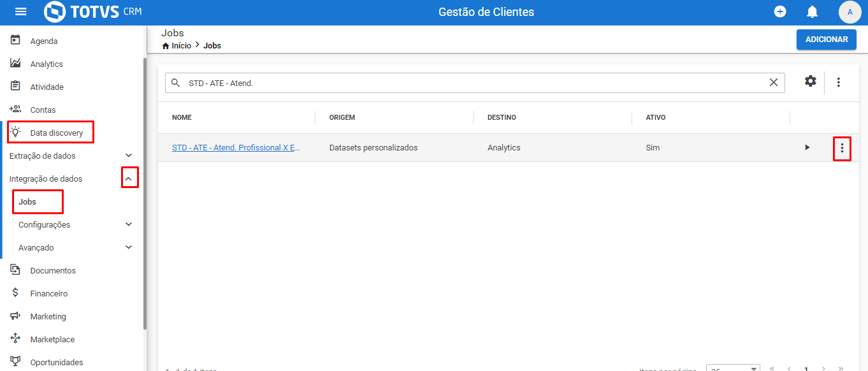
Task: Click the Oportunidades trophy icon
Action: [x=16, y=361]
